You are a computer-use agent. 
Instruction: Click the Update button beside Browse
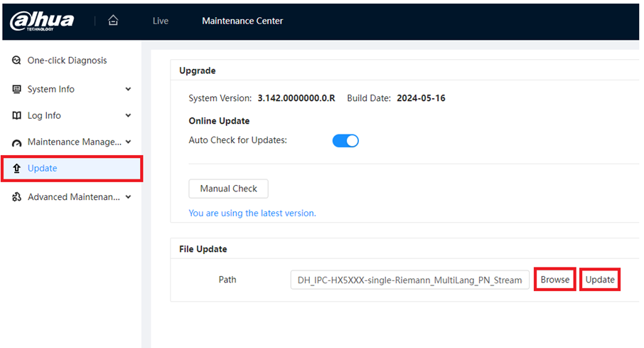(600, 280)
